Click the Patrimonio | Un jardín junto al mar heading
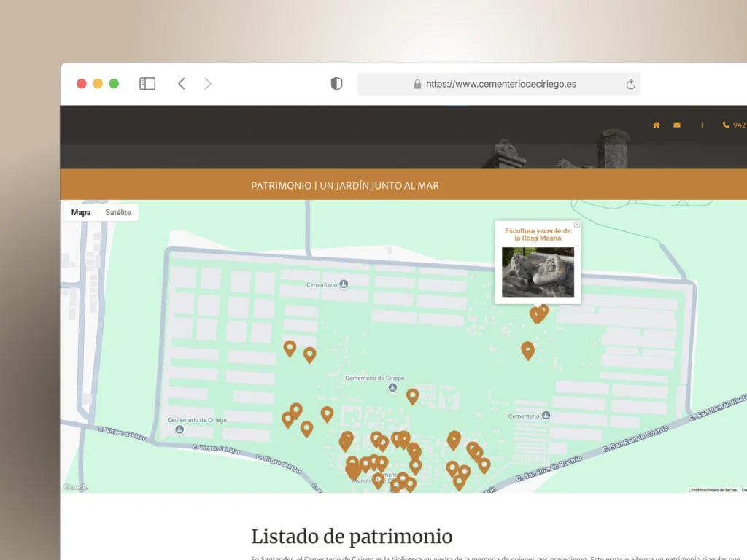This screenshot has height=560, width=747. tap(345, 186)
